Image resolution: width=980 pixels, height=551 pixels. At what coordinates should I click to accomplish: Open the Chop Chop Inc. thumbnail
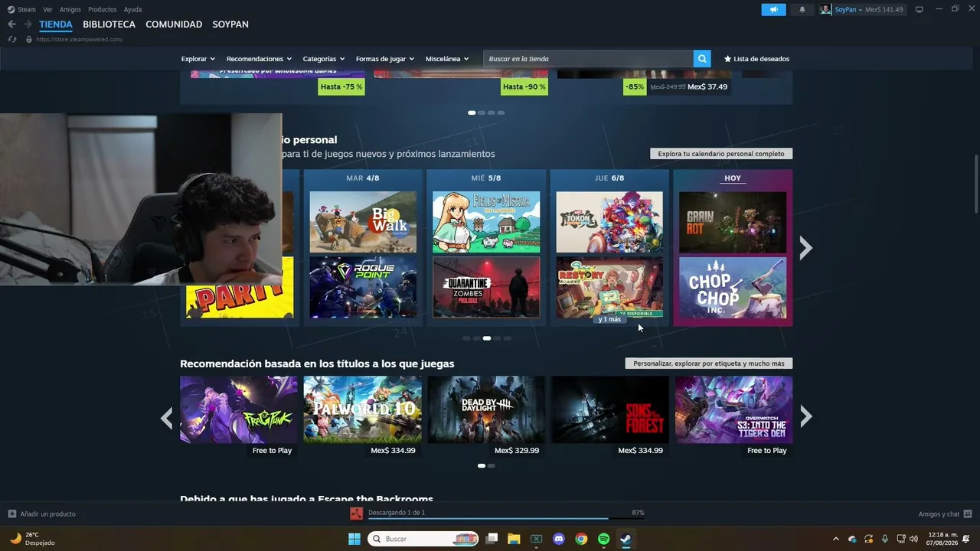pyautogui.click(x=733, y=287)
